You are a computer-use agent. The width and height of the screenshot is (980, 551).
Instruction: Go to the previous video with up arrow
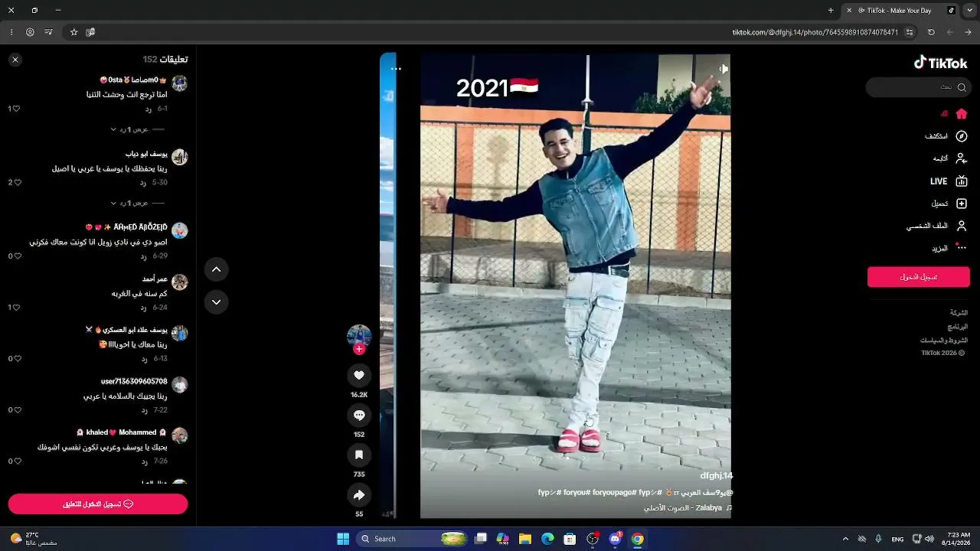[216, 269]
